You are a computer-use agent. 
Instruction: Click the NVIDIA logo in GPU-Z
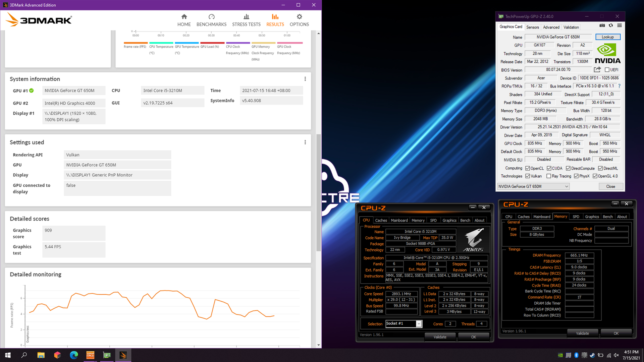[x=607, y=54]
